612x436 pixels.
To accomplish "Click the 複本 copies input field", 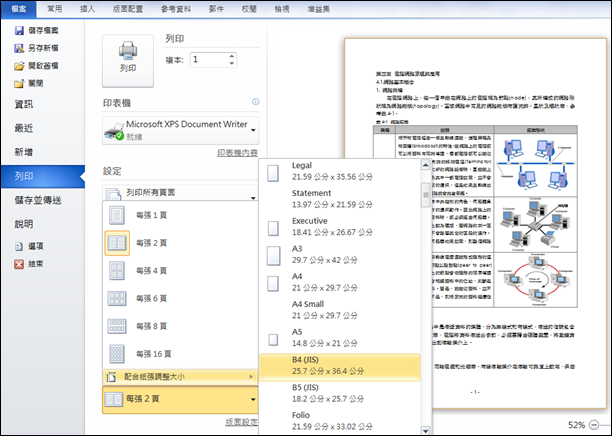I will point(209,60).
